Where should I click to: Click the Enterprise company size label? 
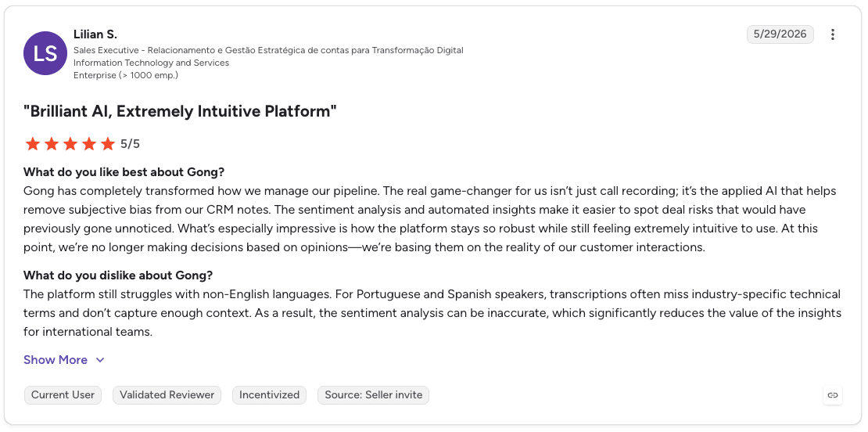point(126,75)
